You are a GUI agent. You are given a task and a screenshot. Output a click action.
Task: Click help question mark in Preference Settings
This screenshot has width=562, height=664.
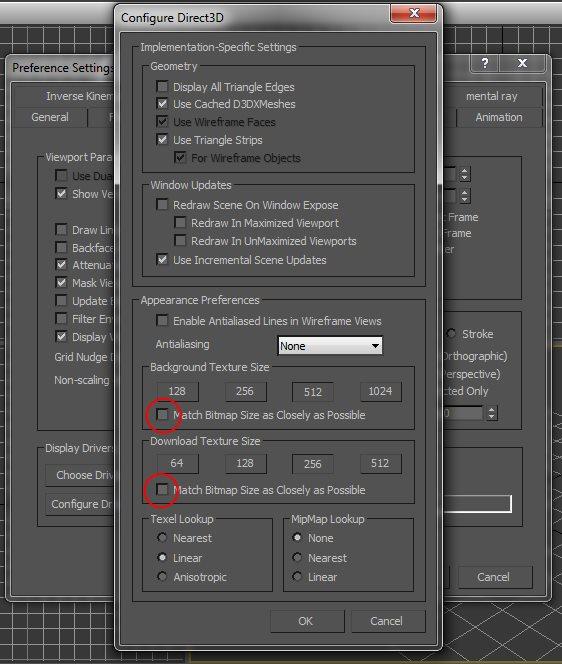pyautogui.click(x=484, y=64)
